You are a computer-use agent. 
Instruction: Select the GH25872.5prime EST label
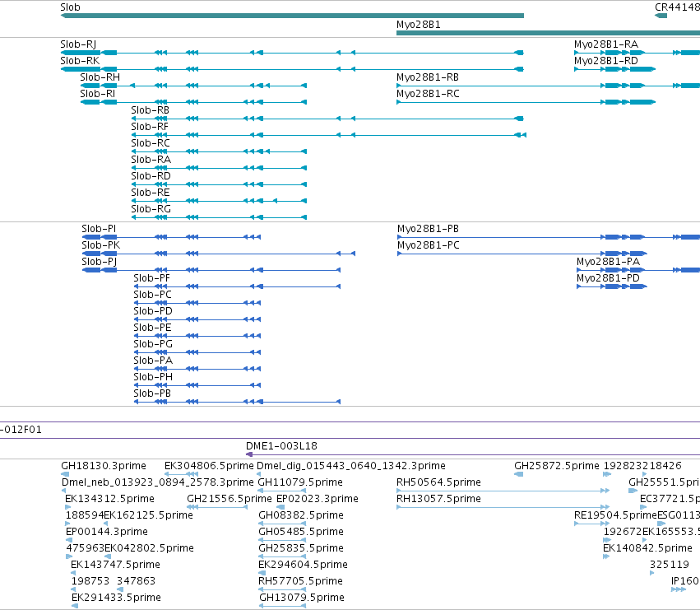pyautogui.click(x=557, y=466)
